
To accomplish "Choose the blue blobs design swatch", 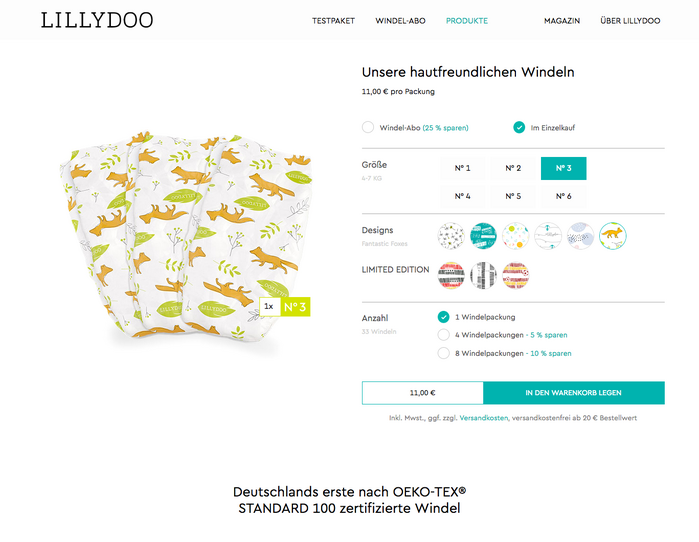I will pos(580,236).
